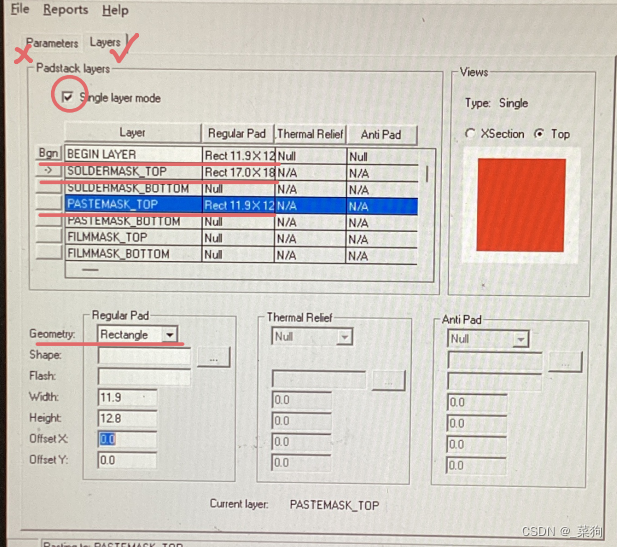
Task: Open the Reports menu
Action: coord(66,10)
